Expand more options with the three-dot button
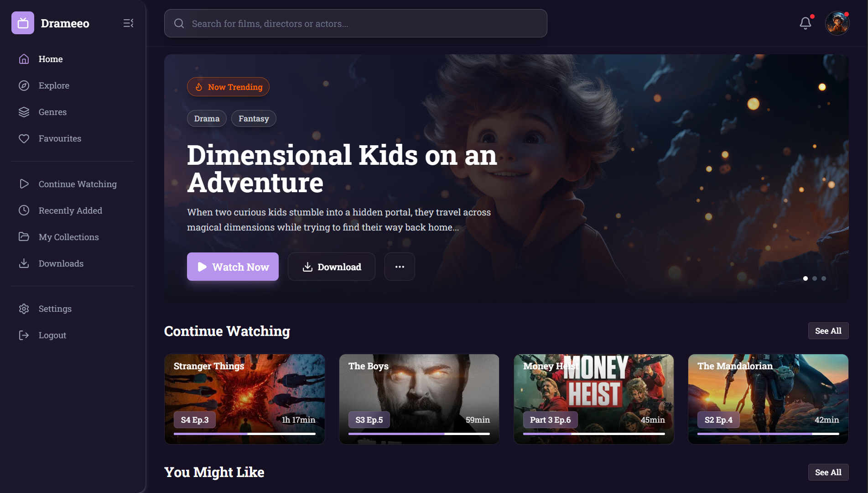The height and width of the screenshot is (493, 868). pyautogui.click(x=400, y=267)
